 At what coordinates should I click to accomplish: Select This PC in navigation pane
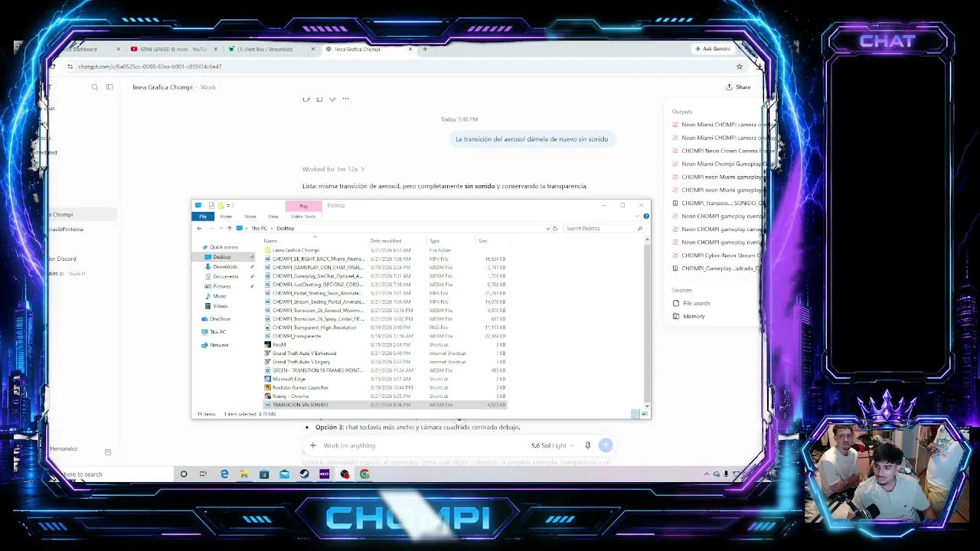pyautogui.click(x=217, y=332)
